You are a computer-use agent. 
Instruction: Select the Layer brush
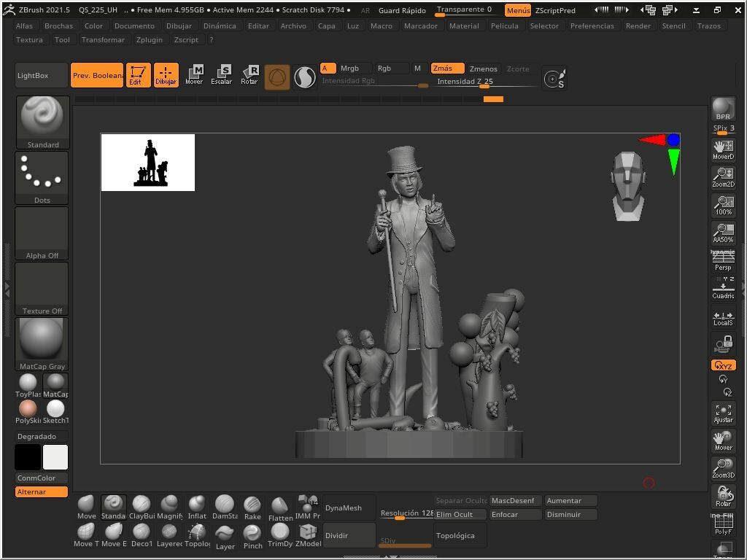point(225,536)
